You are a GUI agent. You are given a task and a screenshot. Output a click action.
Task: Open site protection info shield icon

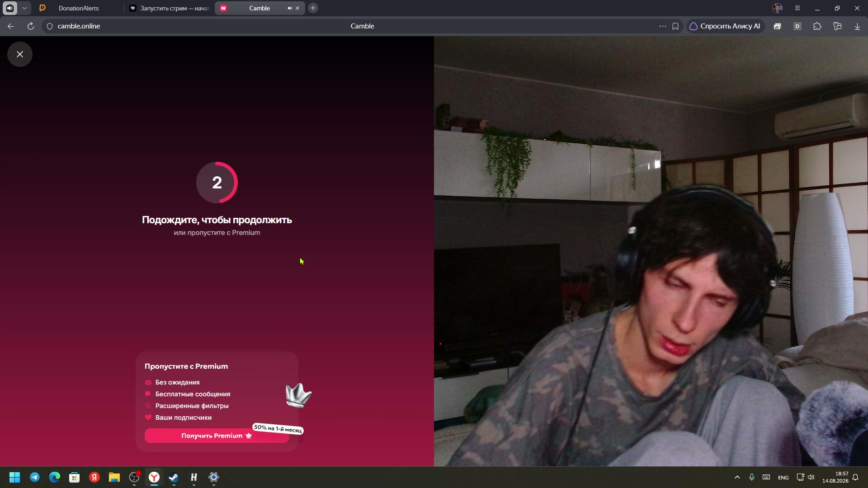click(50, 26)
